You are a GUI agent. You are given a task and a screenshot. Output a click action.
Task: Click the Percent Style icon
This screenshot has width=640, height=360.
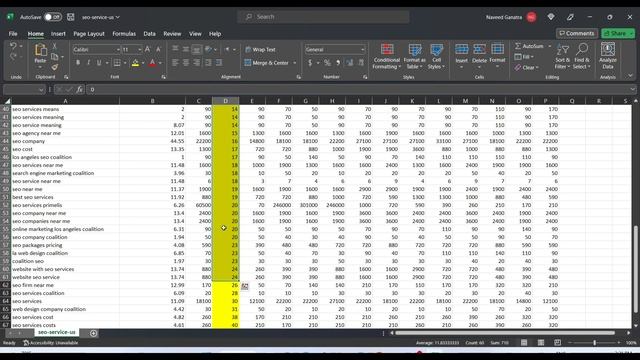point(327,63)
